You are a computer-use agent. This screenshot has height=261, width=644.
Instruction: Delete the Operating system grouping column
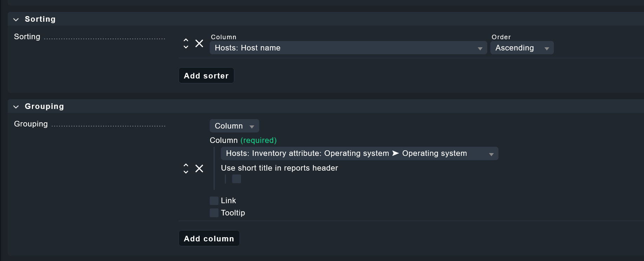pos(199,169)
